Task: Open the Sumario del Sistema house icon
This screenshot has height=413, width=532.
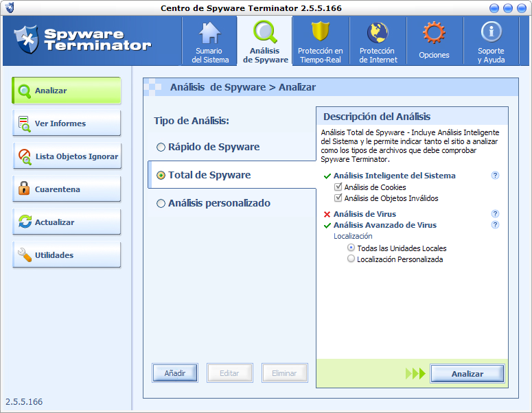Action: (210, 33)
